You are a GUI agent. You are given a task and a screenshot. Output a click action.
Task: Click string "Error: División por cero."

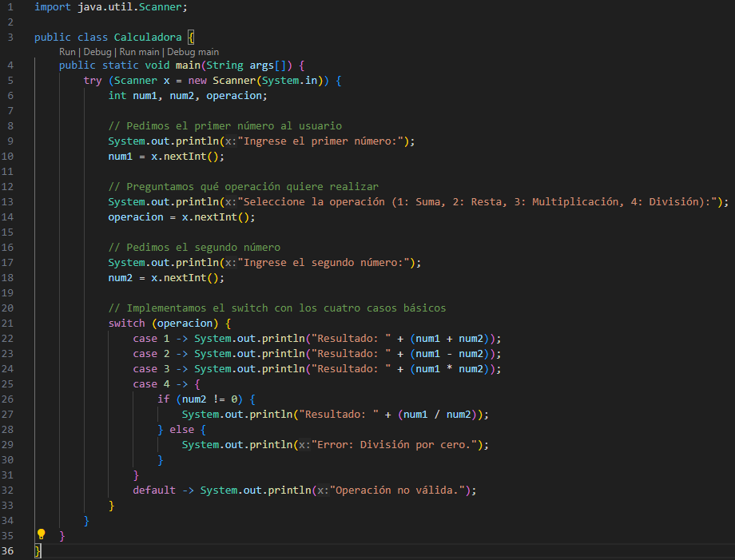(x=394, y=445)
